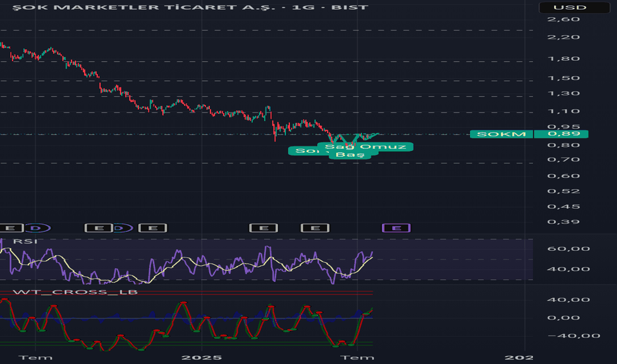617x364 pixels.
Task: Click the 2,20 price scale value
Action: pos(563,37)
